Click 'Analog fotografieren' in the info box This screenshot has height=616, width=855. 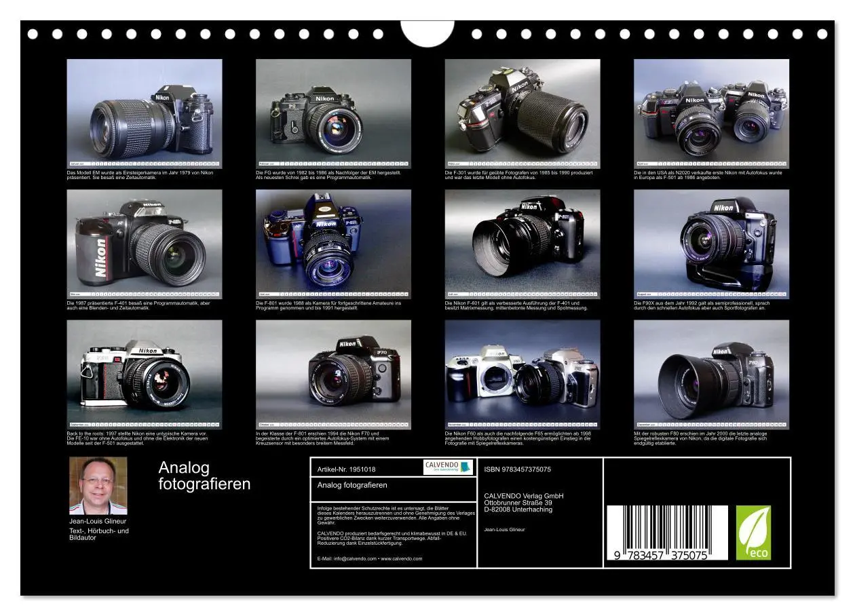click(x=352, y=485)
